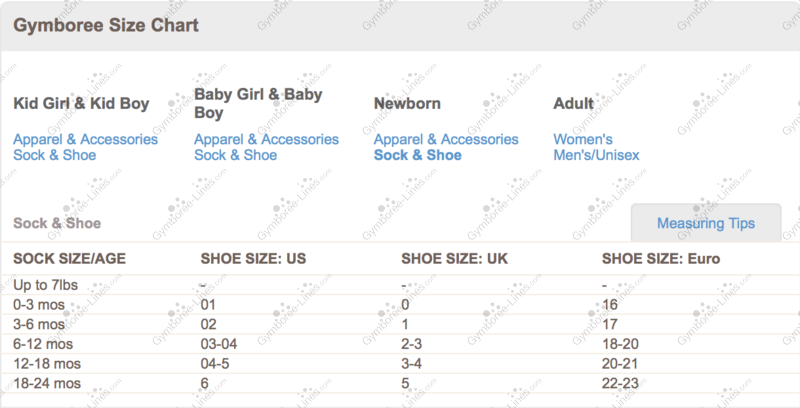Click the Newborn category heading

point(407,103)
